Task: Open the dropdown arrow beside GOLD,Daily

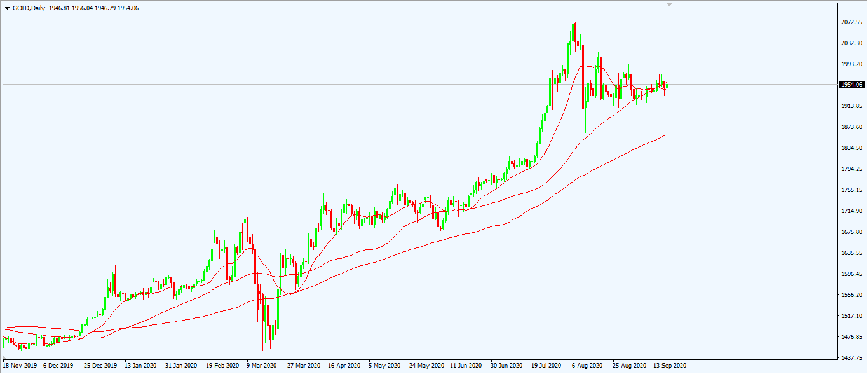Action: (x=7, y=8)
